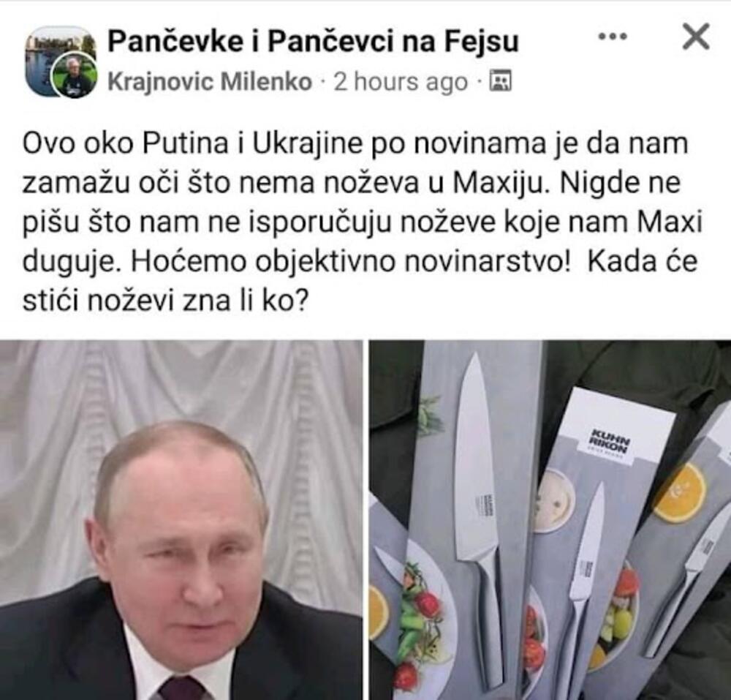Open Krajnovic Milenko's round profile picture
731x700 pixels.
75,76
